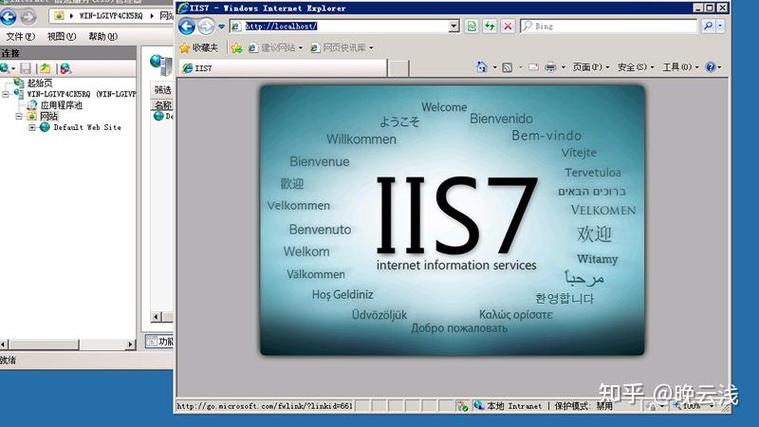Click the save connections disk icon

click(x=26, y=69)
